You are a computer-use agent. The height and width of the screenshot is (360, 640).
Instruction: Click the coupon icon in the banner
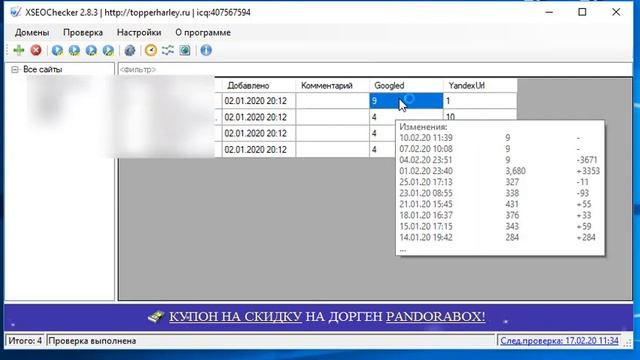(156, 316)
